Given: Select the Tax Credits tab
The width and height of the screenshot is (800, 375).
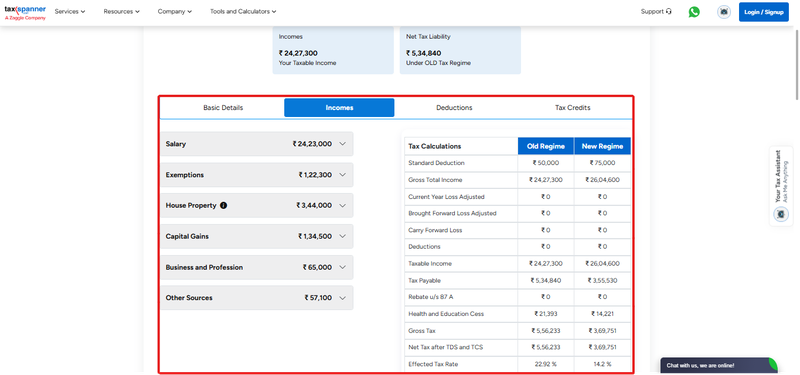Looking at the screenshot, I should click(x=573, y=108).
